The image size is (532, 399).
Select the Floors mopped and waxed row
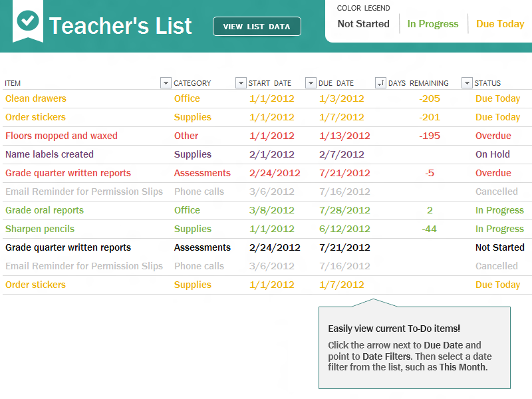267,136
